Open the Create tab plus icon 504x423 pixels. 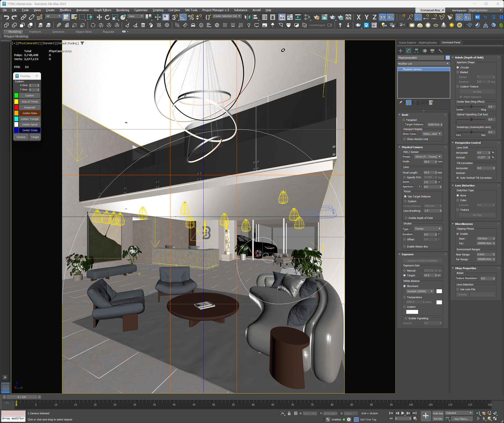coord(401,51)
